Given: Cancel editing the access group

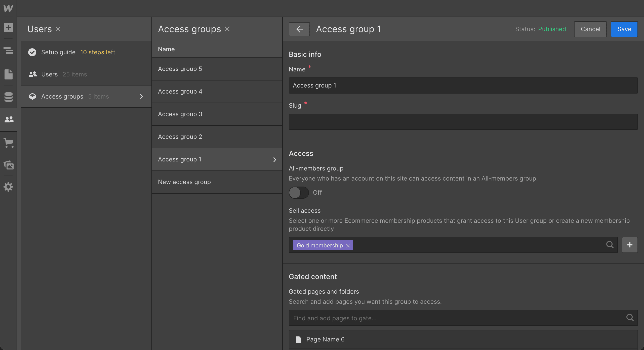Looking at the screenshot, I should (590, 29).
